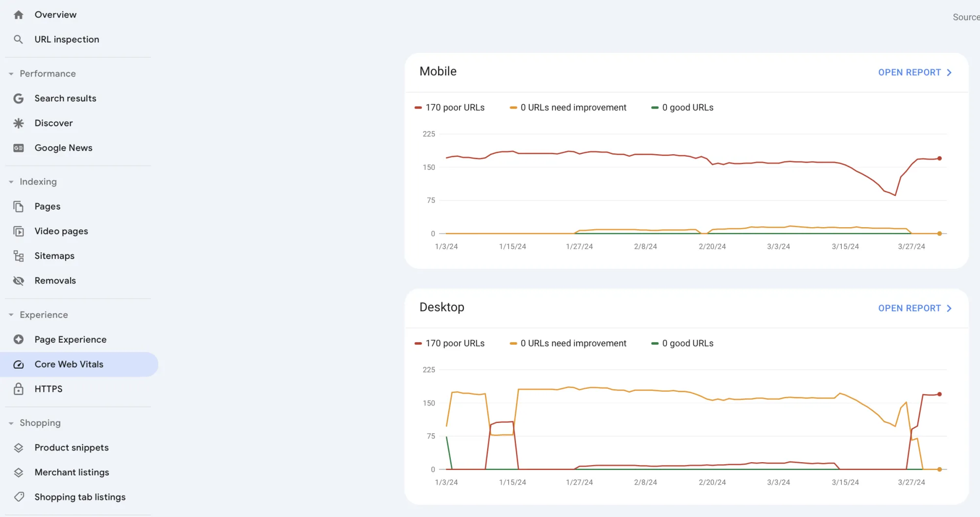The width and height of the screenshot is (980, 517).
Task: Open the Mobile report via OPEN REPORT
Action: pyautogui.click(x=914, y=72)
